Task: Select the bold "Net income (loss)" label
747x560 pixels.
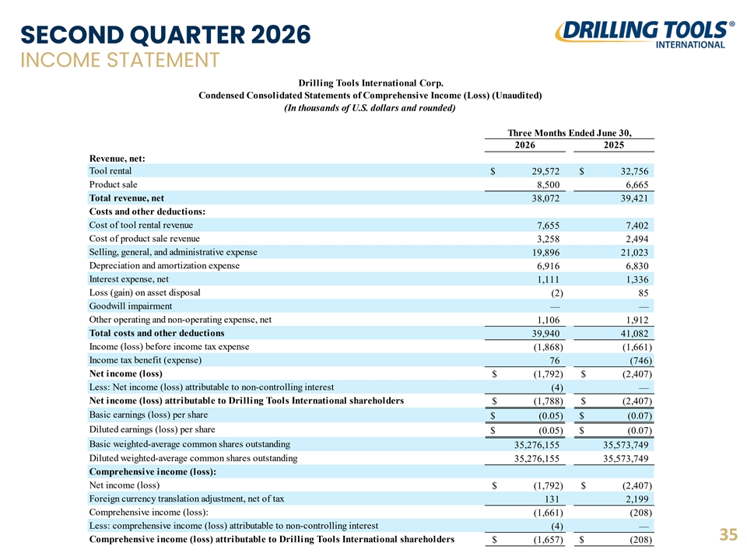Action: (126, 374)
